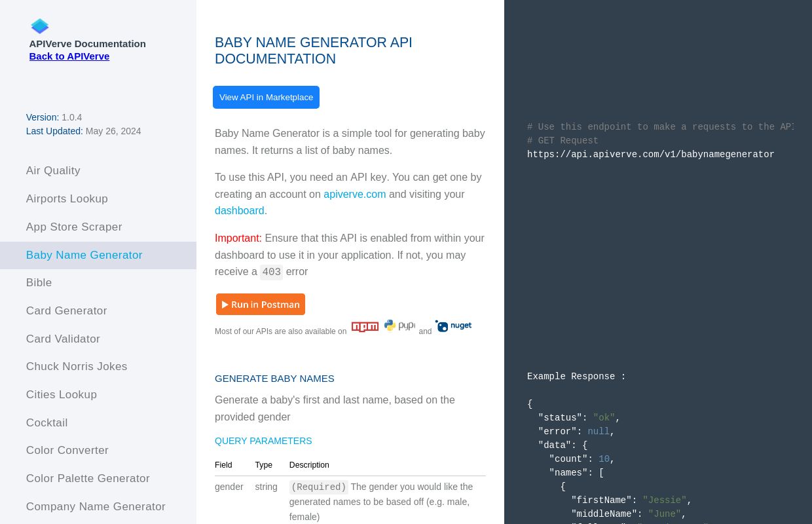Go to Card Generator docs
Image resolution: width=812 pixels, height=524 pixels.
pos(98,311)
